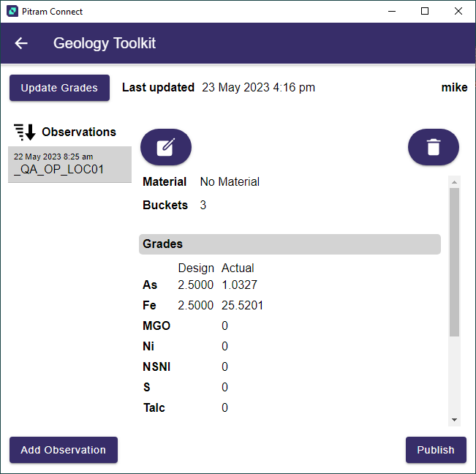Click the Grades section header
The width and height of the screenshot is (476, 474).
[x=290, y=244]
